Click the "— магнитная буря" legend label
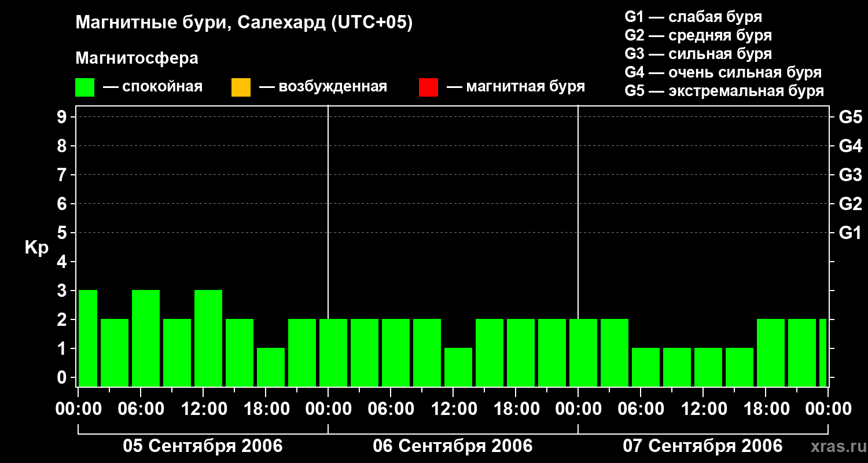Screen dimensions: 868x463 pos(516,87)
